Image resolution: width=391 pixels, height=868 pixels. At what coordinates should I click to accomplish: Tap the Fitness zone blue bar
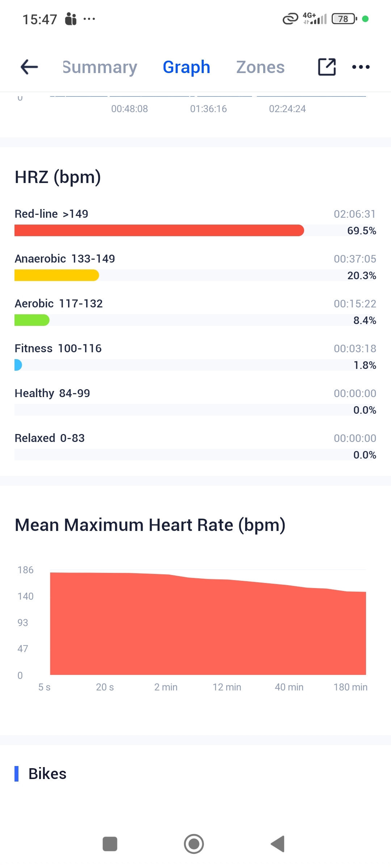tap(18, 365)
